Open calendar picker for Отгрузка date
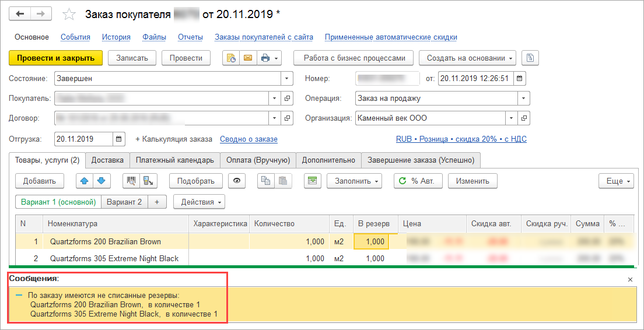 click(x=118, y=139)
